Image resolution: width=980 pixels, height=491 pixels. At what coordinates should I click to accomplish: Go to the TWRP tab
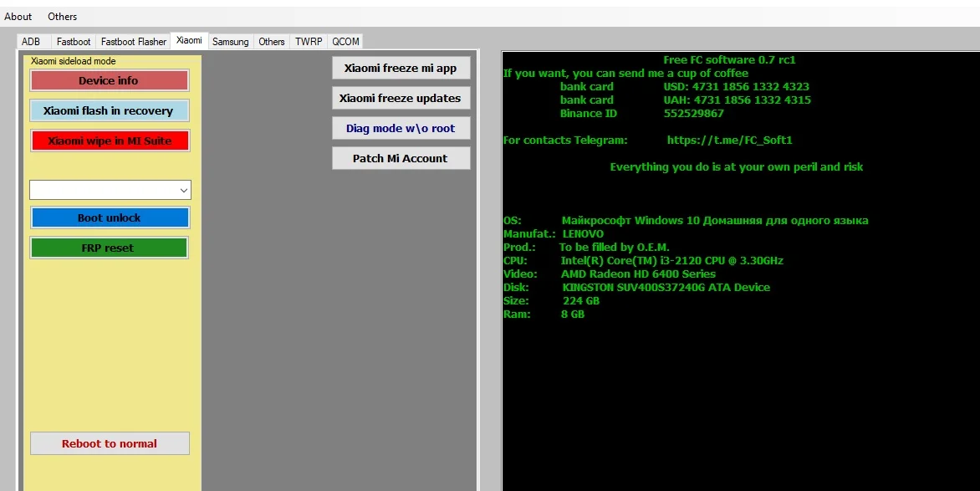(308, 42)
